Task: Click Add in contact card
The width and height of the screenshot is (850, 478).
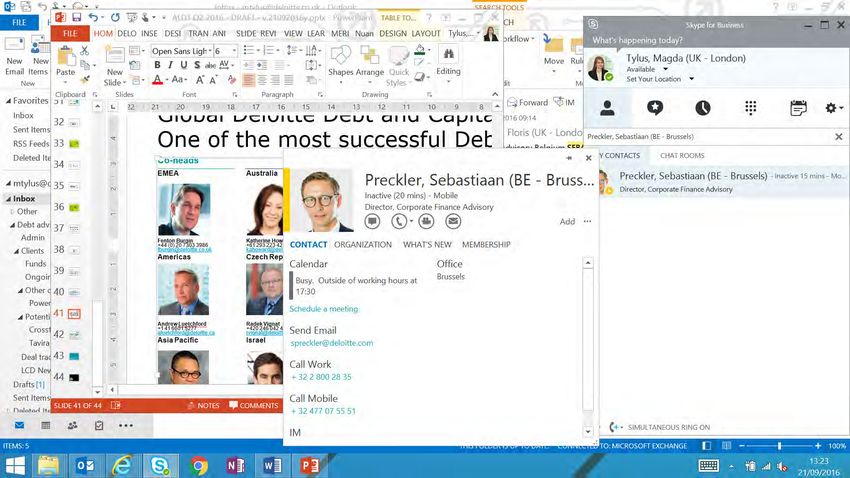Action: click(568, 221)
